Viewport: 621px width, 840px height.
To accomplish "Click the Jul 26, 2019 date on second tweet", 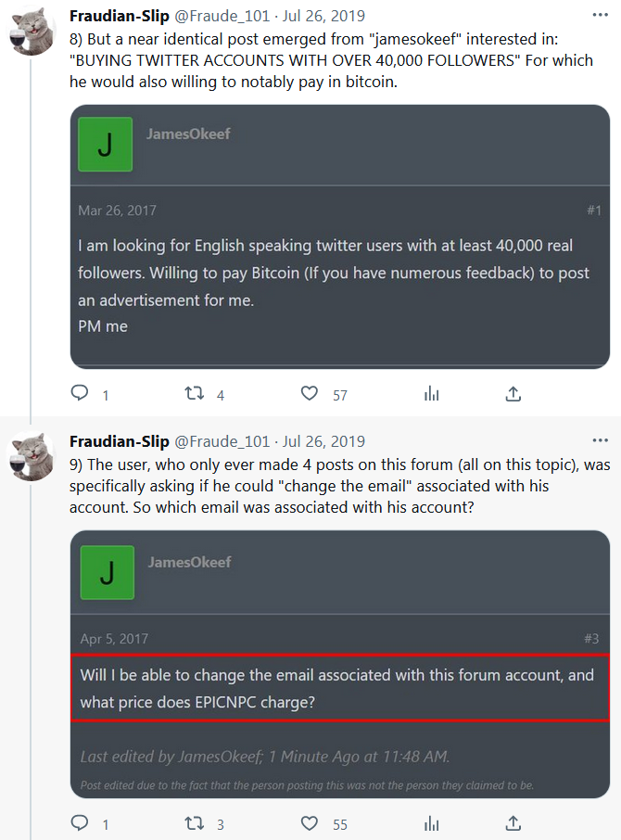I will click(323, 441).
